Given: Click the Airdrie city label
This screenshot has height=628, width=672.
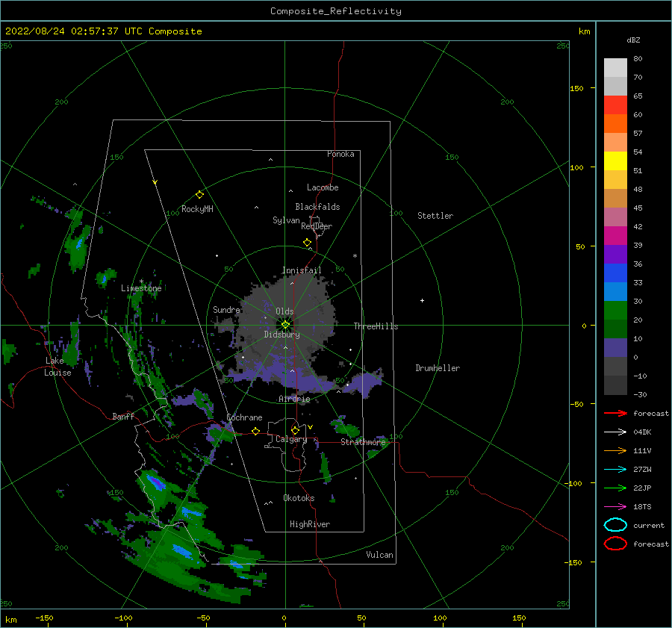Looking at the screenshot, I should coord(294,399).
